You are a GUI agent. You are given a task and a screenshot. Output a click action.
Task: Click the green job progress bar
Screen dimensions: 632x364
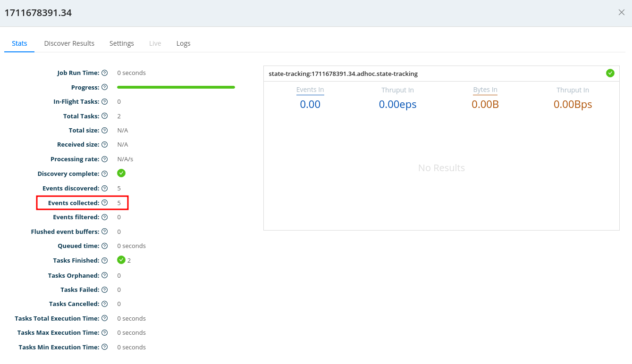click(176, 87)
